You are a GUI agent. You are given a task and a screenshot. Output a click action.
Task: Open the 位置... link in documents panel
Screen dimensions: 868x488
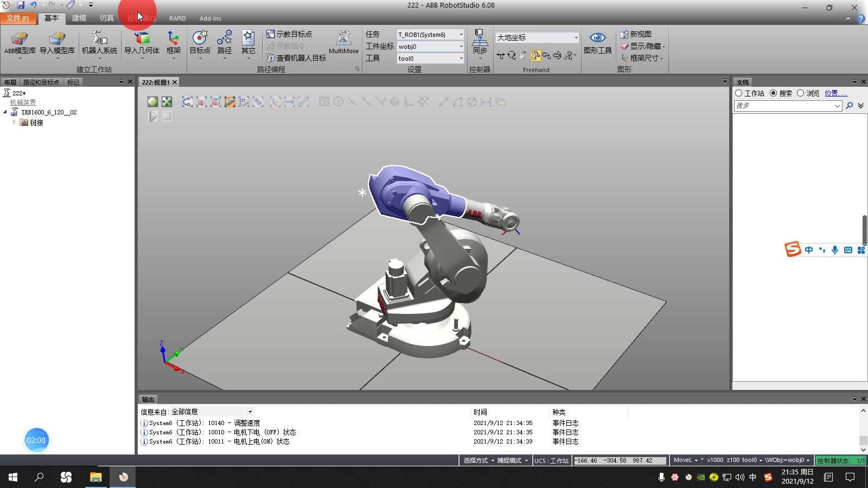click(x=836, y=93)
